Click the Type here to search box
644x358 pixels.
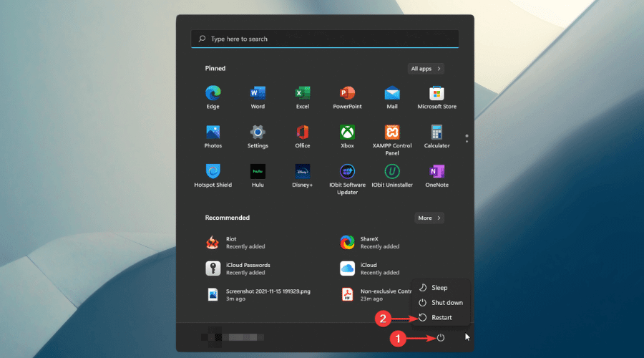pos(325,39)
